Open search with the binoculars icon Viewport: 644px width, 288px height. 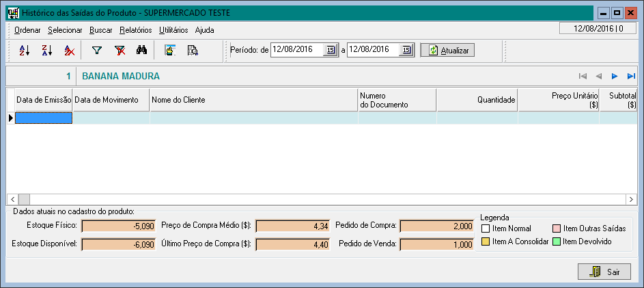click(x=142, y=50)
